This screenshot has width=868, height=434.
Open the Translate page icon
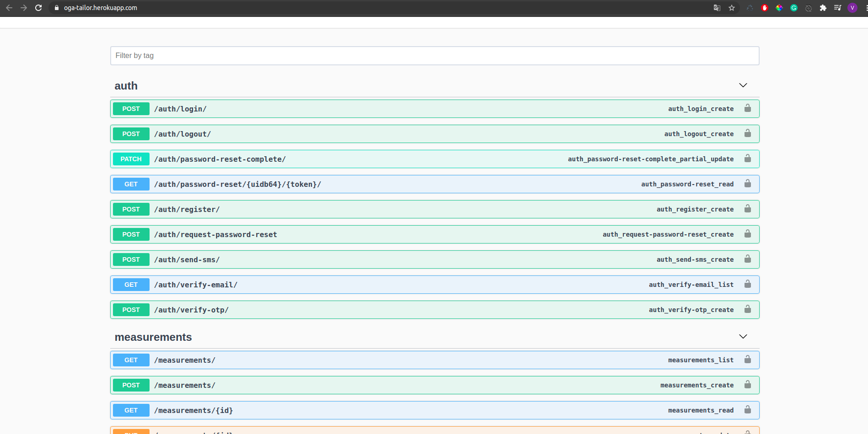(x=717, y=8)
